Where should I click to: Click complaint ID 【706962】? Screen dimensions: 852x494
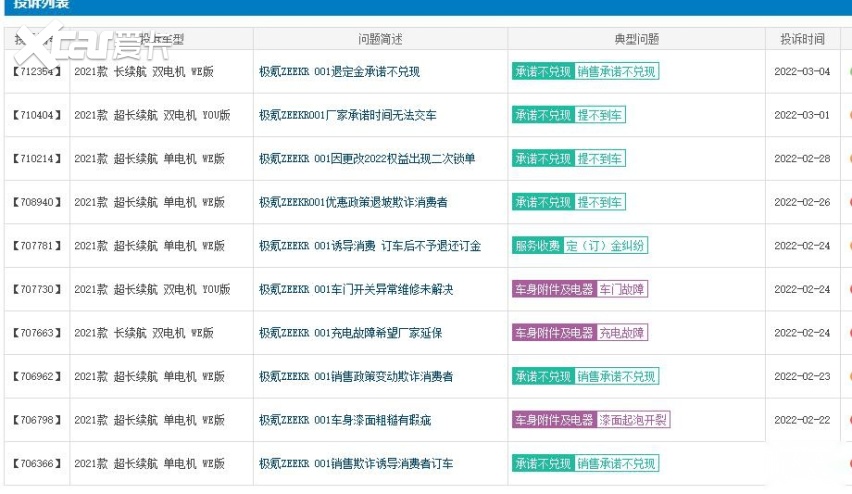[36, 376]
